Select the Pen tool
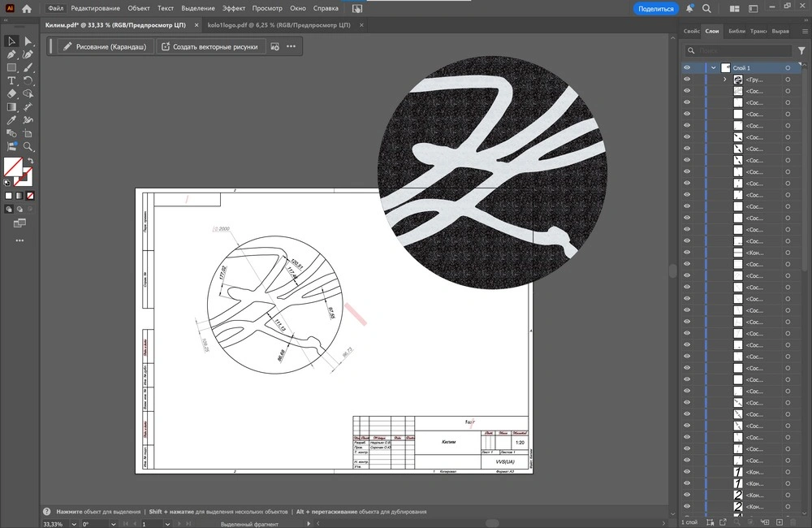 pyautogui.click(x=12, y=54)
